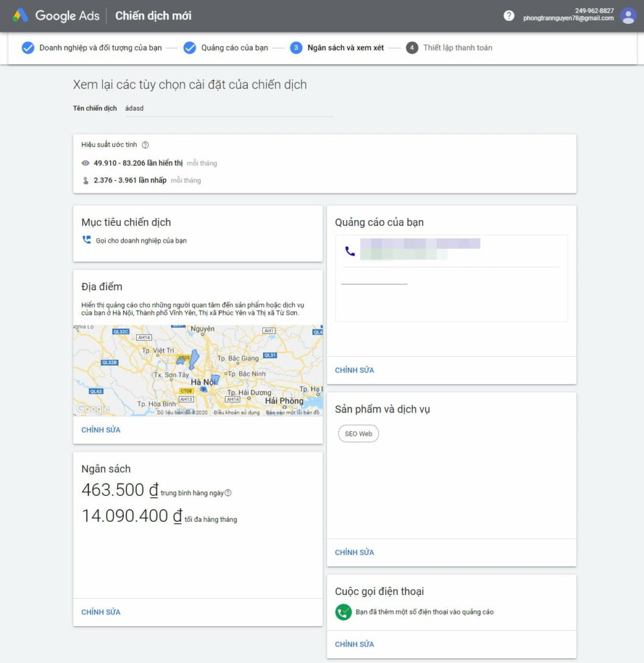Click CHỈNH SỬA under Địa điểm map

click(100, 430)
